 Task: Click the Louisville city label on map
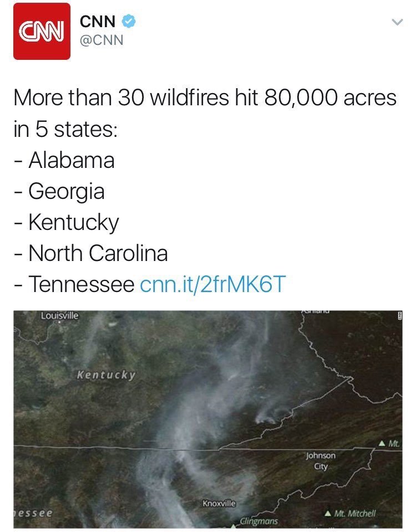(x=60, y=316)
